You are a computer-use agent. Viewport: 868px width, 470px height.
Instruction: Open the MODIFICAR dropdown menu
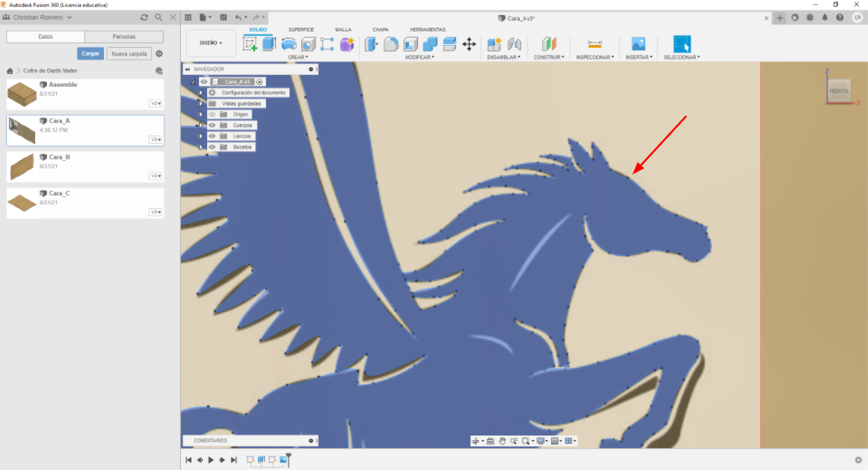419,57
